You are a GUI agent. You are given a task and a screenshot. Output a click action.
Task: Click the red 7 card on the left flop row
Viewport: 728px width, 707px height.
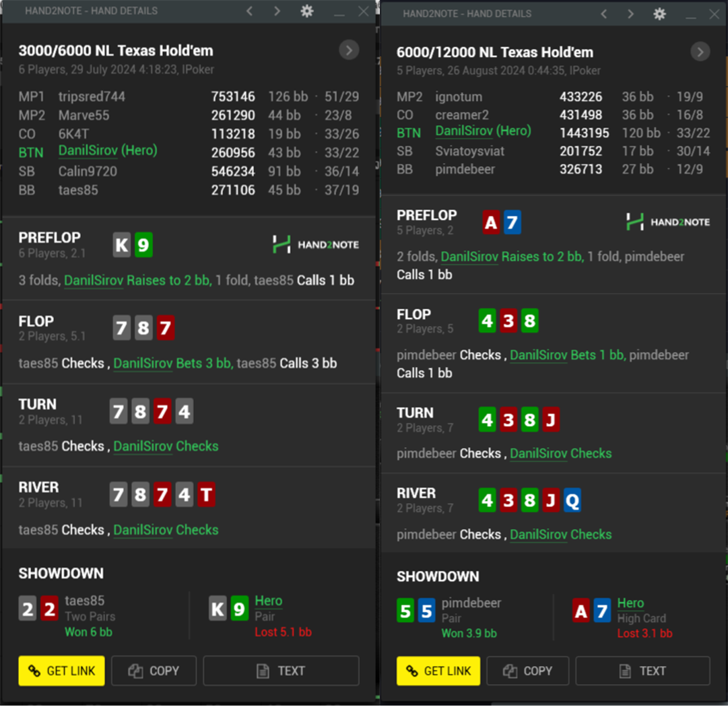(165, 328)
